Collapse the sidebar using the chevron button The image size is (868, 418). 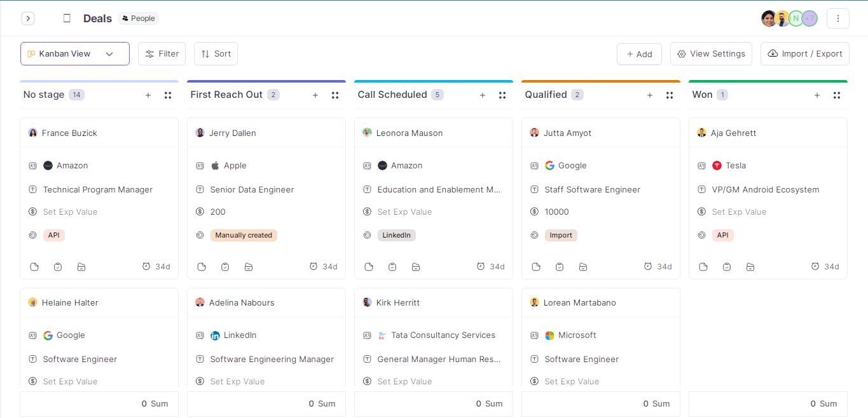pyautogui.click(x=28, y=18)
